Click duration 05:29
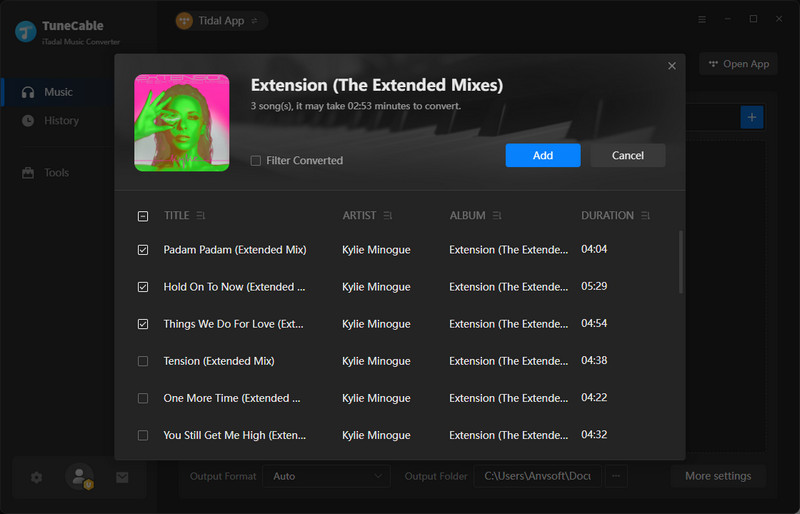 pos(594,286)
